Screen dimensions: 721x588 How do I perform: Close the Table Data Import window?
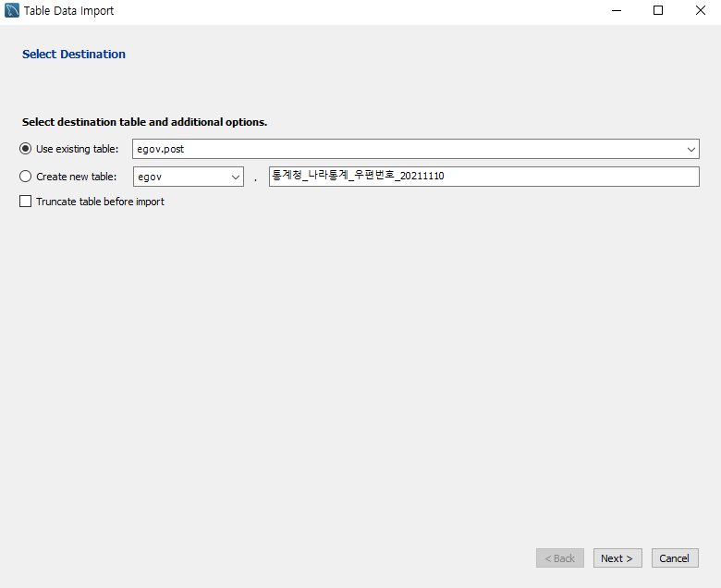(701, 10)
